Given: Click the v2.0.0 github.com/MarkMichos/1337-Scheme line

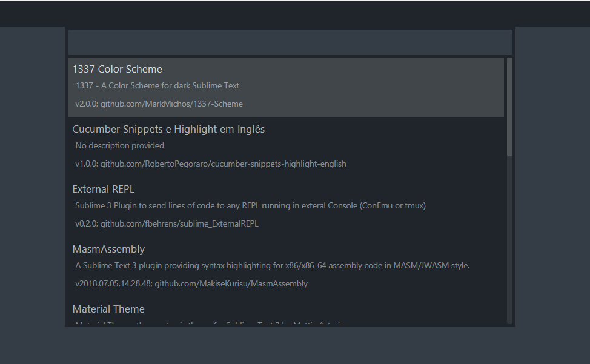Looking at the screenshot, I should pyautogui.click(x=159, y=104).
